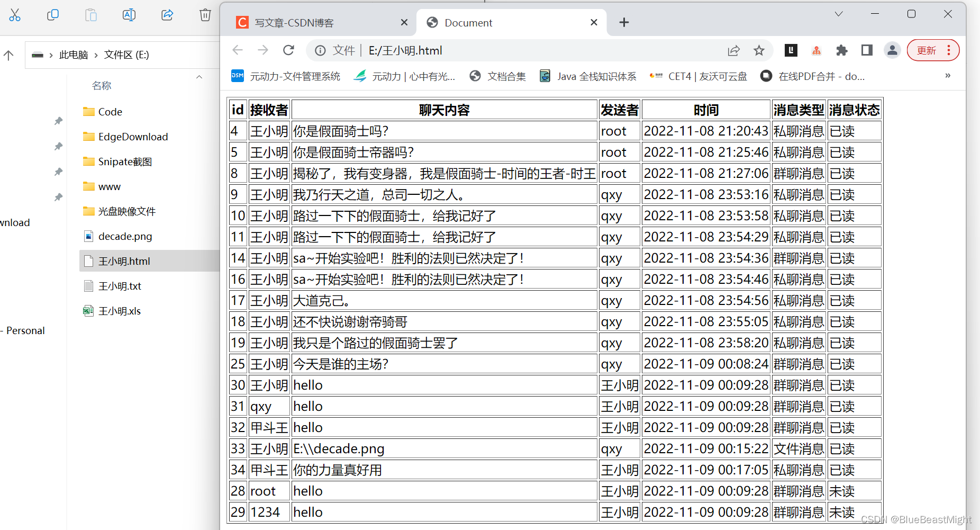The width and height of the screenshot is (980, 530).
Task: Click the Paste icon in File Explorer toolbar
Action: point(91,15)
